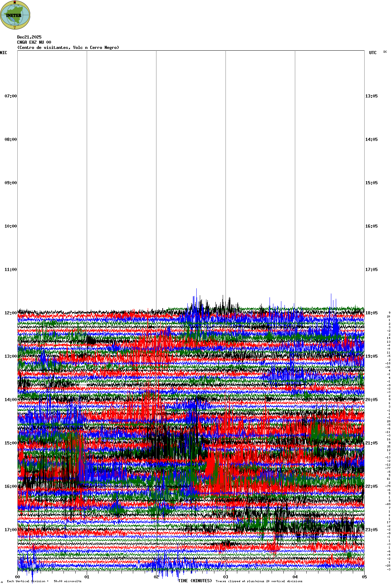Viewport: 392px width, 586px height.
Task: Click the 02 minute axis tick label
Action: point(156,577)
